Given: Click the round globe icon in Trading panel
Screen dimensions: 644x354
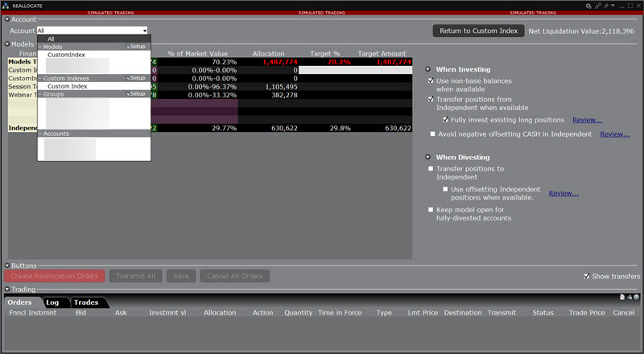Looking at the screenshot, I should coord(636,297).
